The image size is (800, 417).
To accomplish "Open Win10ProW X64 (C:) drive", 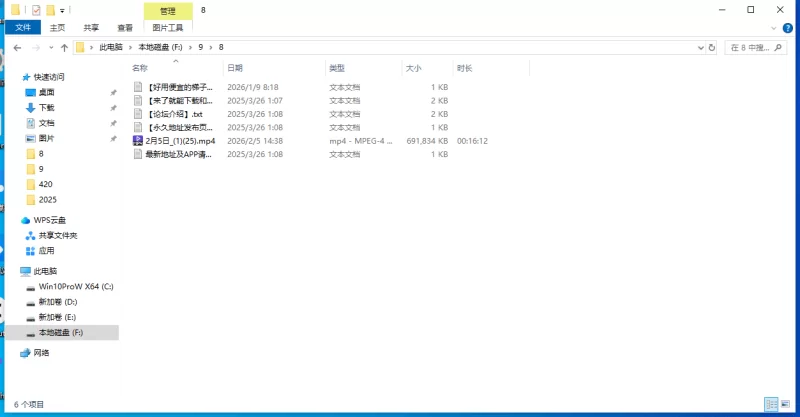I will (x=76, y=286).
